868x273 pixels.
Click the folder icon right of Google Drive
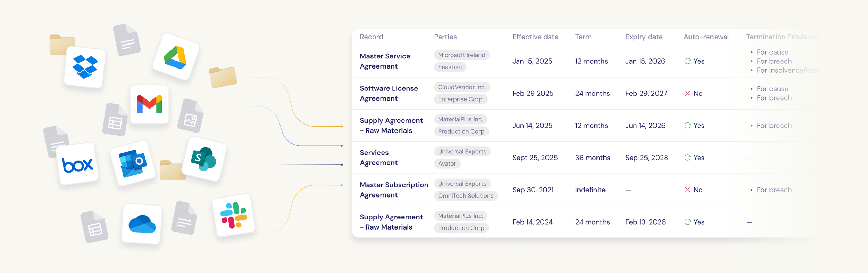coord(223,77)
